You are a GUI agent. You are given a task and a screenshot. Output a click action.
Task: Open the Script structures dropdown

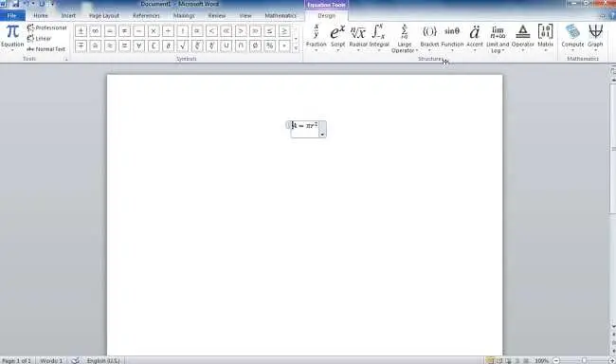coord(337,38)
